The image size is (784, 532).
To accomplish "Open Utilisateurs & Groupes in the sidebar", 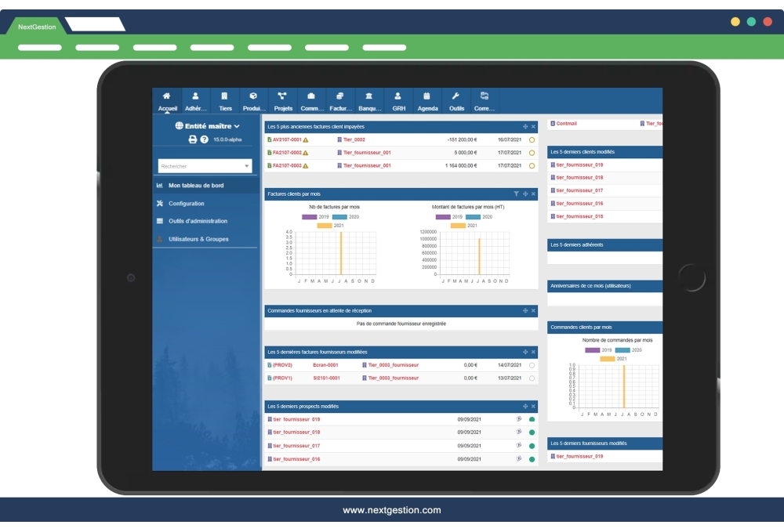I will pos(198,239).
